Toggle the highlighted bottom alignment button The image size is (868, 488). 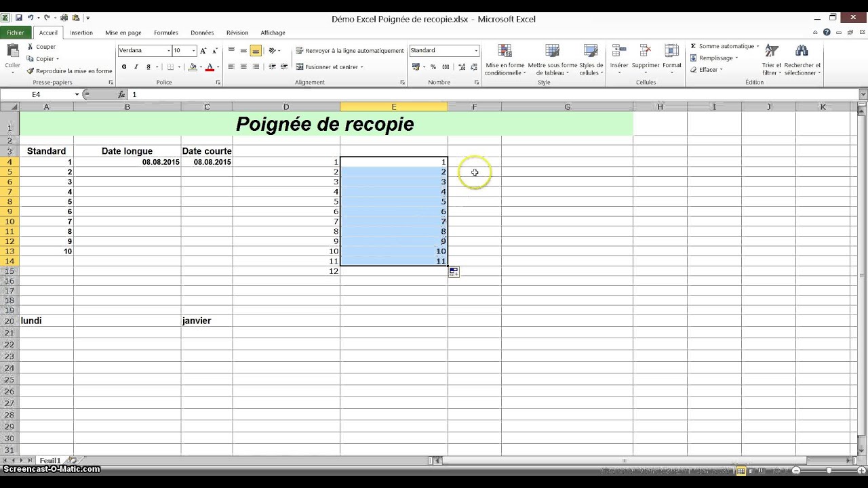(x=256, y=51)
